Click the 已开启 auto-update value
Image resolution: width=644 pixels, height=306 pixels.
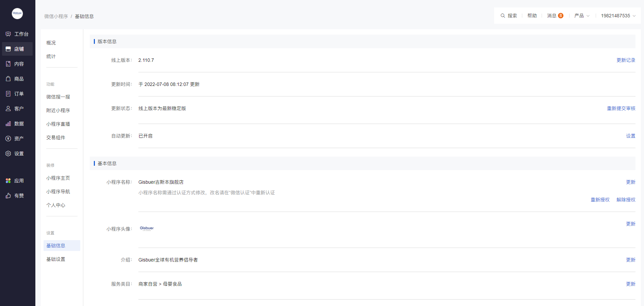tap(146, 136)
